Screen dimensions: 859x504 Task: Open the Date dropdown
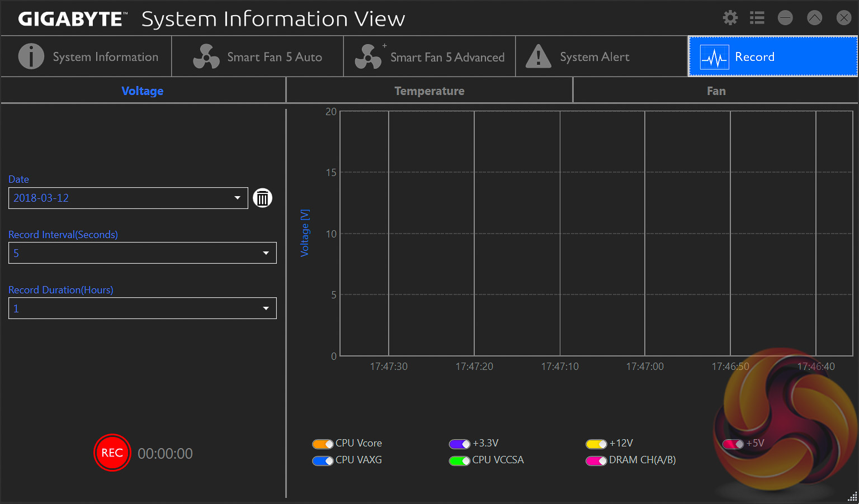point(237,198)
